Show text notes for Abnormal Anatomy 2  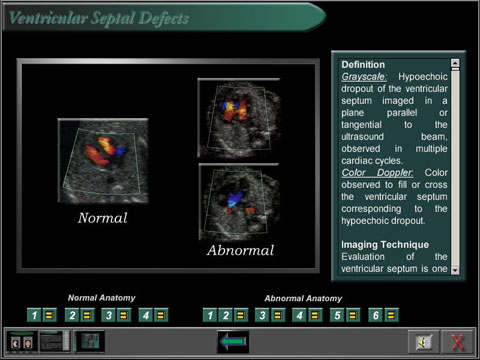click(241, 315)
